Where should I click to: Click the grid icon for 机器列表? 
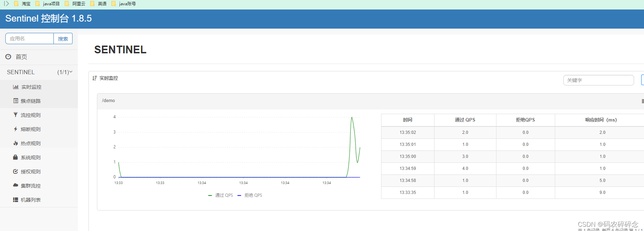[x=16, y=200]
